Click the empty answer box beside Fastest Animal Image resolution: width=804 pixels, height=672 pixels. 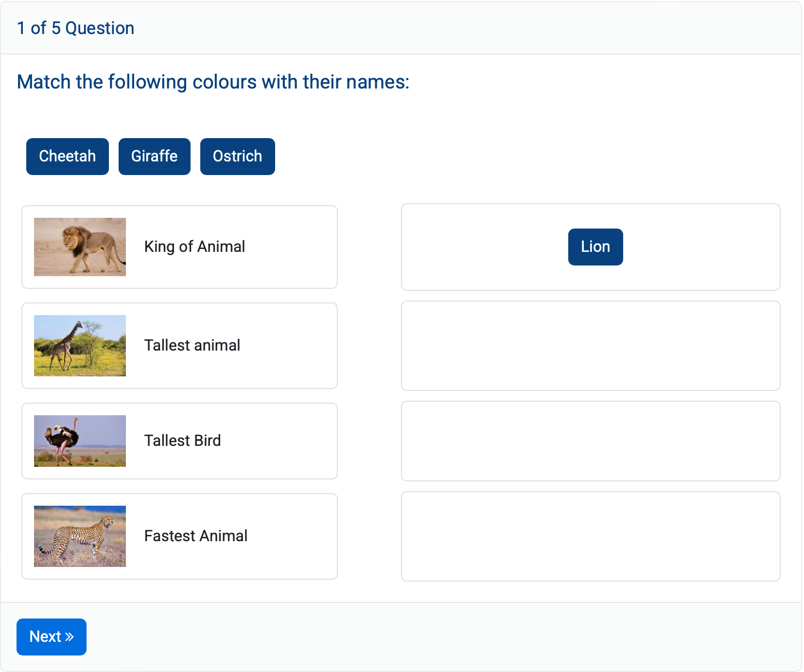[590, 536]
